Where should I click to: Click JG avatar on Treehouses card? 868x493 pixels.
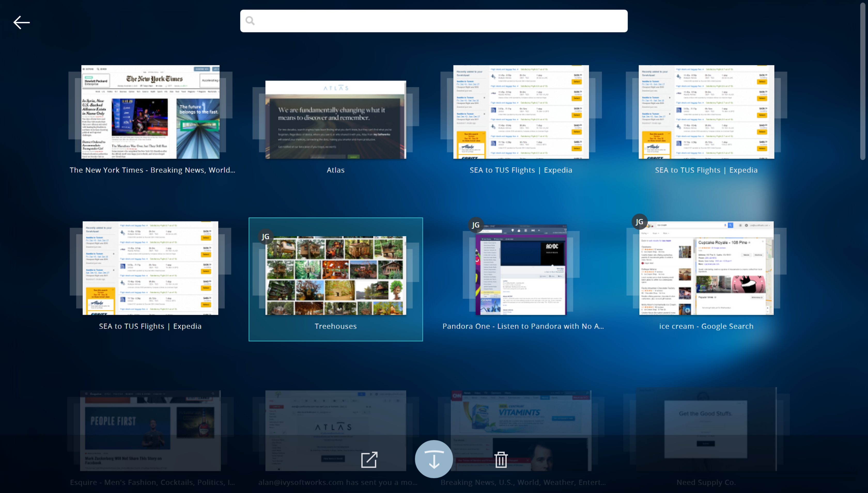[x=266, y=237]
